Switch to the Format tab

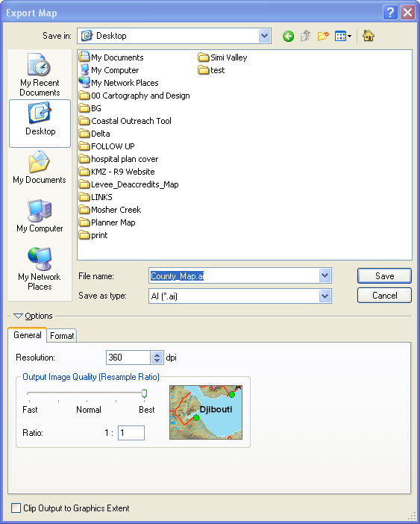(62, 335)
